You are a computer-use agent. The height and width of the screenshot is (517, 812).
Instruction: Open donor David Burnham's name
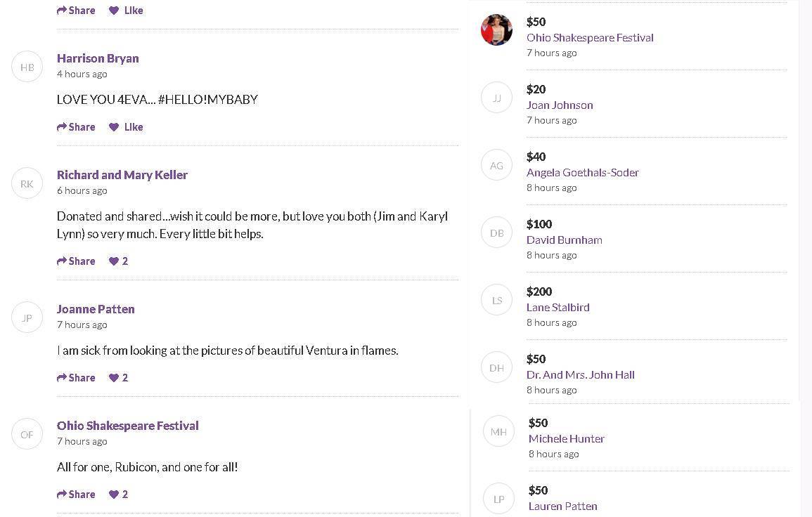tap(565, 240)
